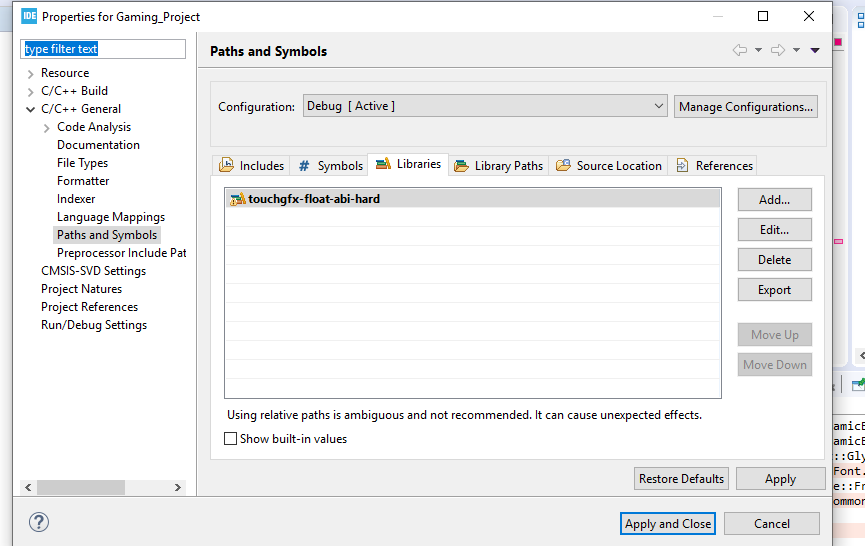Select File Types in the tree
865x546 pixels.
82,163
